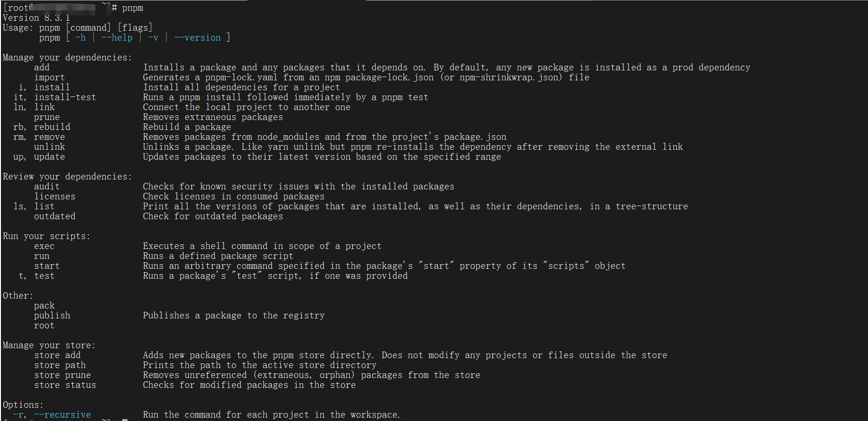Click the 'store add' command
This screenshot has width=868, height=421.
pos(57,355)
